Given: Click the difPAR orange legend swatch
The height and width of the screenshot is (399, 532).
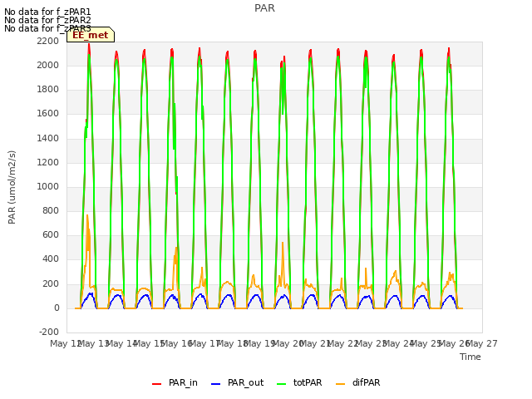Looking at the screenshot, I should 340,384.
